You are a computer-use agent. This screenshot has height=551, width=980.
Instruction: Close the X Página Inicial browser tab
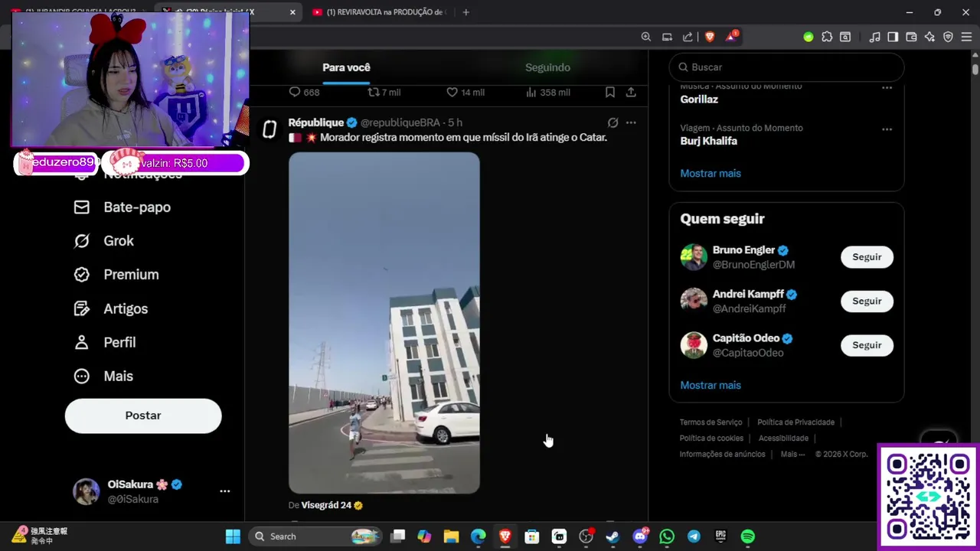coord(292,12)
